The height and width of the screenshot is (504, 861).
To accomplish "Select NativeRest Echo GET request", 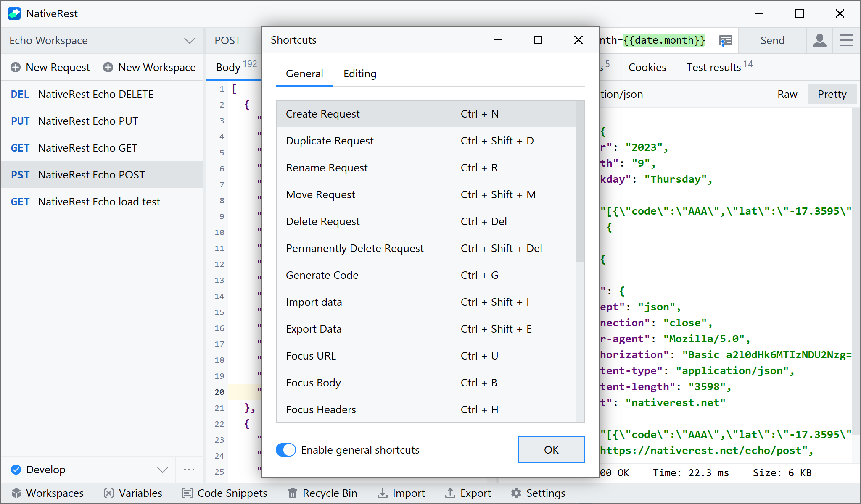I will (102, 148).
